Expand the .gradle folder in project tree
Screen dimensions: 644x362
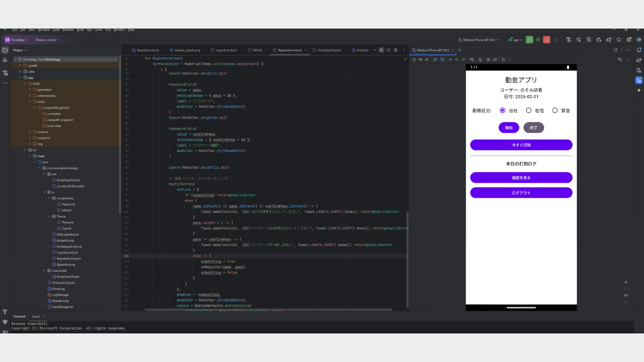tap(20, 66)
